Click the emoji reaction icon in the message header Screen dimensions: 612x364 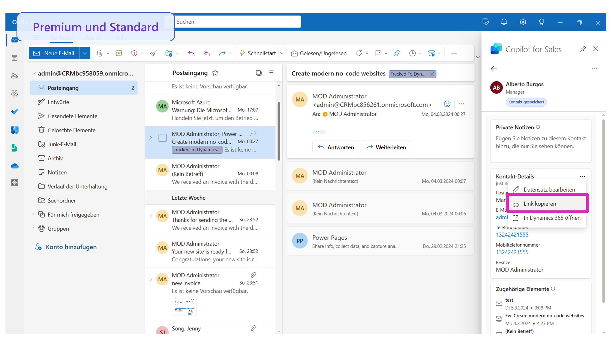[447, 104]
